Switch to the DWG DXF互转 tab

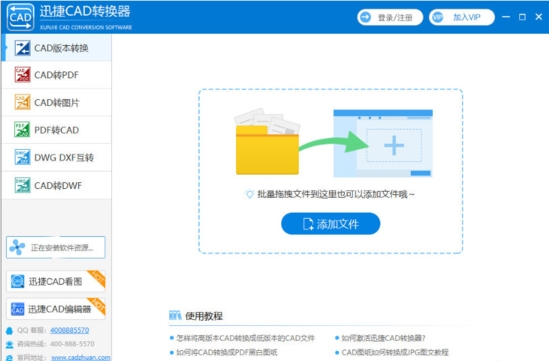click(x=57, y=158)
